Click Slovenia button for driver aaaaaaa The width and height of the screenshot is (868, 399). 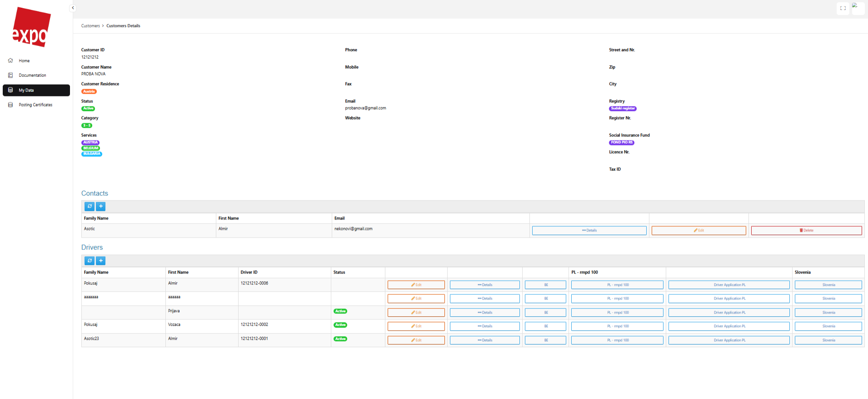tap(828, 299)
